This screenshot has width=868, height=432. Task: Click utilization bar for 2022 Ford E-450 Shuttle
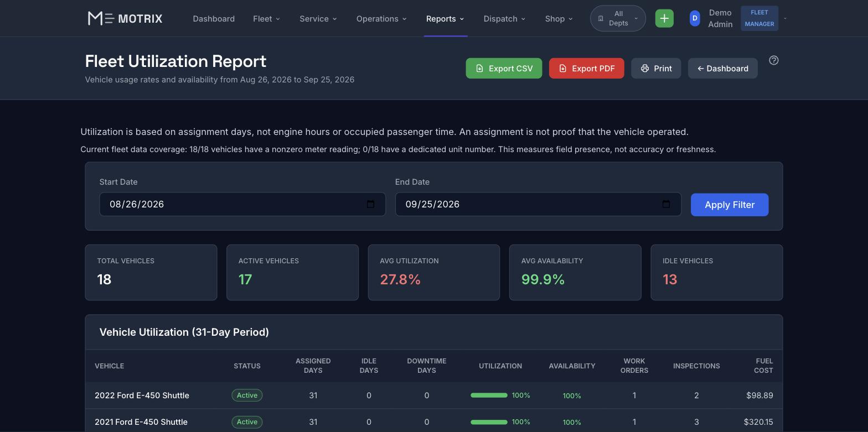click(x=489, y=395)
